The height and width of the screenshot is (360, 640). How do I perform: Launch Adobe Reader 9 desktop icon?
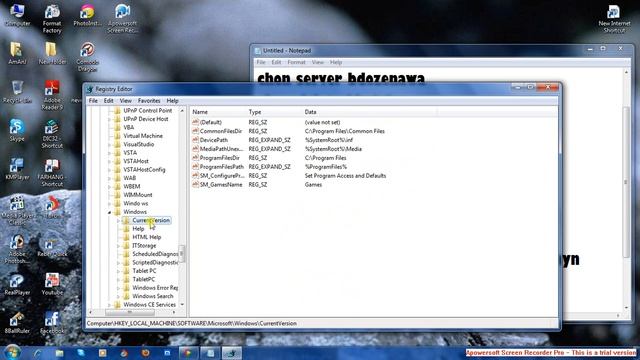pyautogui.click(x=52, y=95)
